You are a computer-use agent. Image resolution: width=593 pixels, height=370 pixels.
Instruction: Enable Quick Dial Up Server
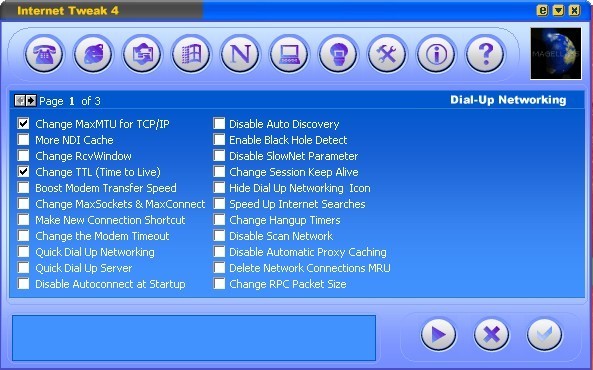pyautogui.click(x=23, y=267)
